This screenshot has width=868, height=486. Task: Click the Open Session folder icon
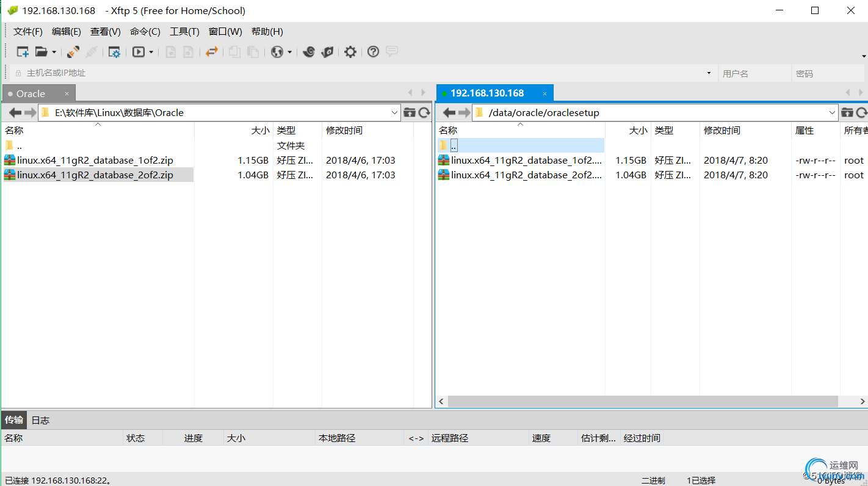click(41, 52)
